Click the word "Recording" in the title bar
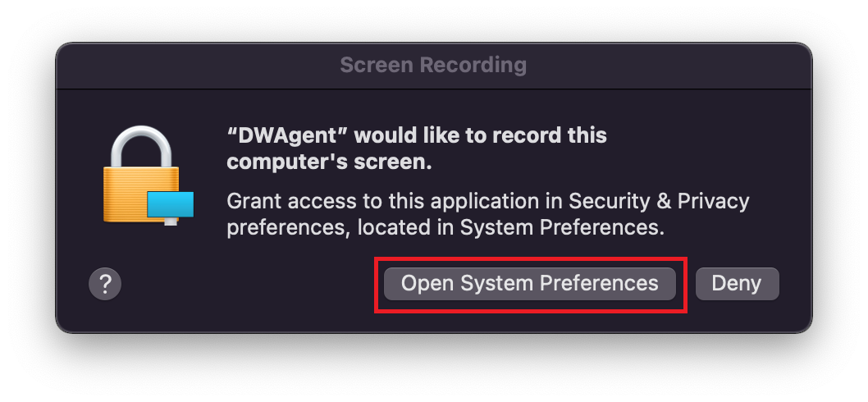 (x=480, y=65)
